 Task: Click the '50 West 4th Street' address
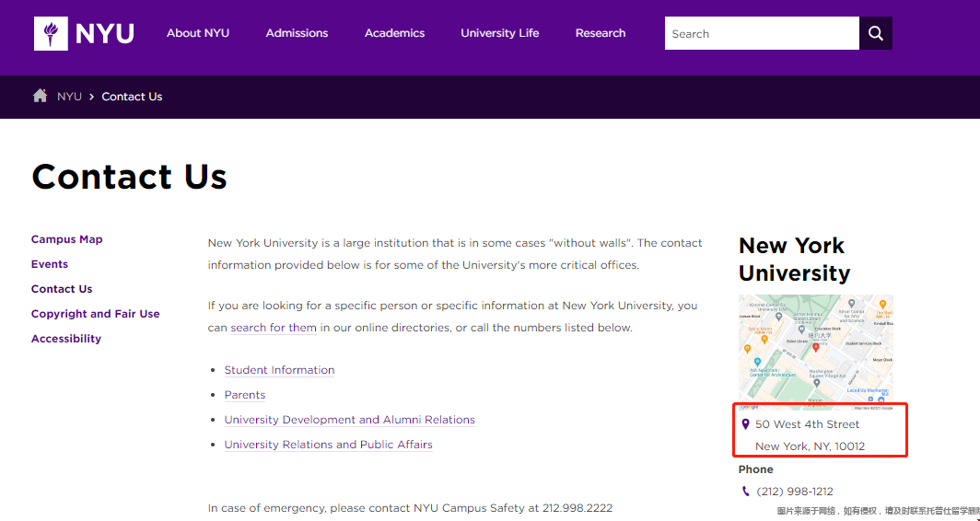[x=808, y=424]
